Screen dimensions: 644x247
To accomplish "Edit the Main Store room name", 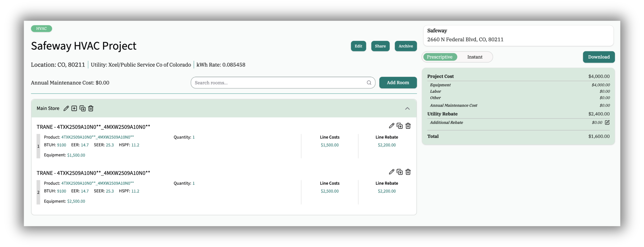I will pos(66,108).
